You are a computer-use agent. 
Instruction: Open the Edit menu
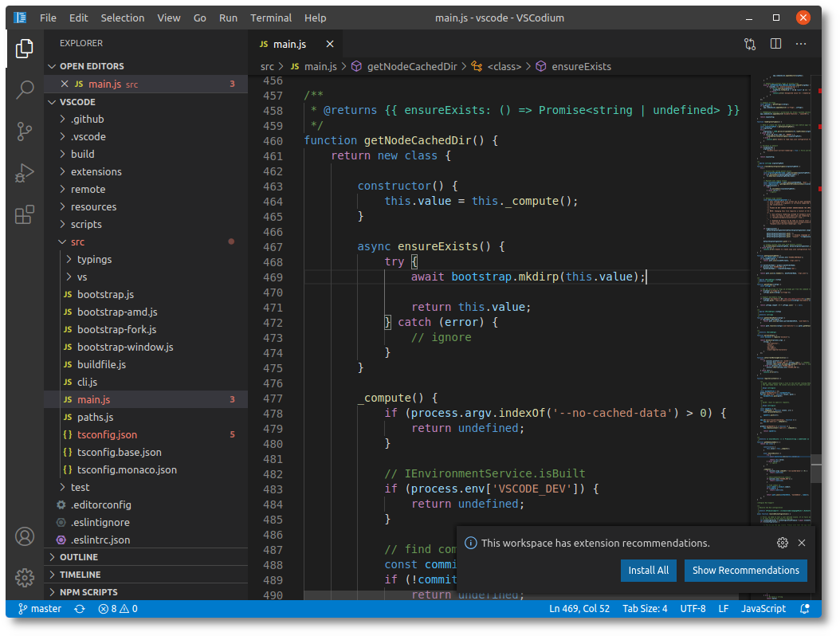pos(78,18)
